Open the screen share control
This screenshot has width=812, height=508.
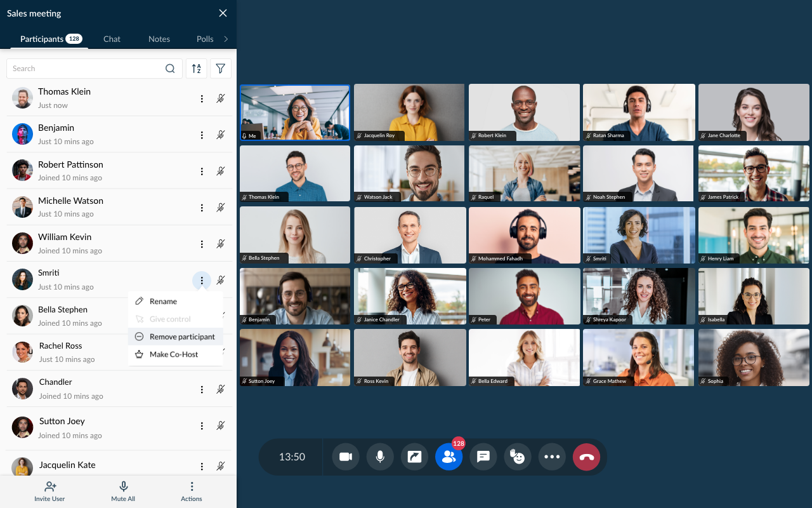point(414,457)
